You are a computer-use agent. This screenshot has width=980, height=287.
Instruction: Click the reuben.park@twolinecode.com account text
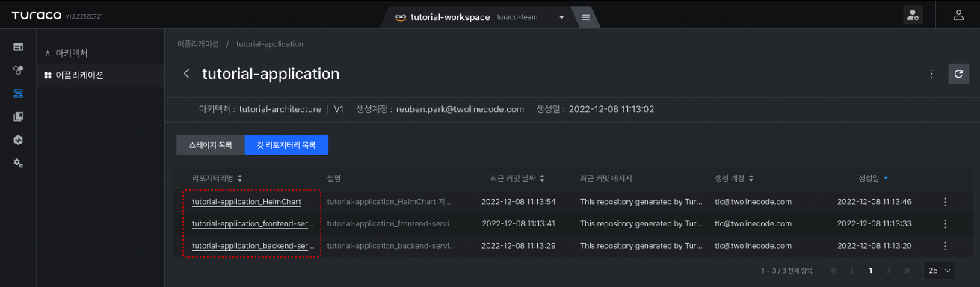click(460, 109)
